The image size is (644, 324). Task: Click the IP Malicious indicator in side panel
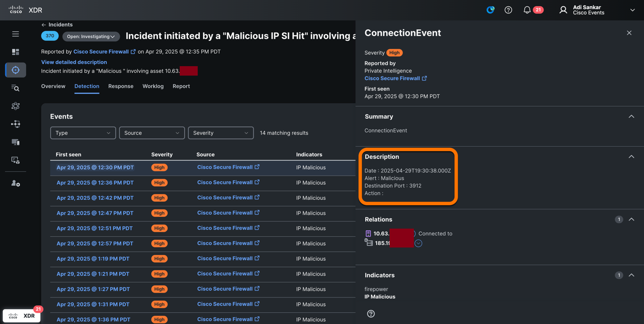[x=380, y=297]
